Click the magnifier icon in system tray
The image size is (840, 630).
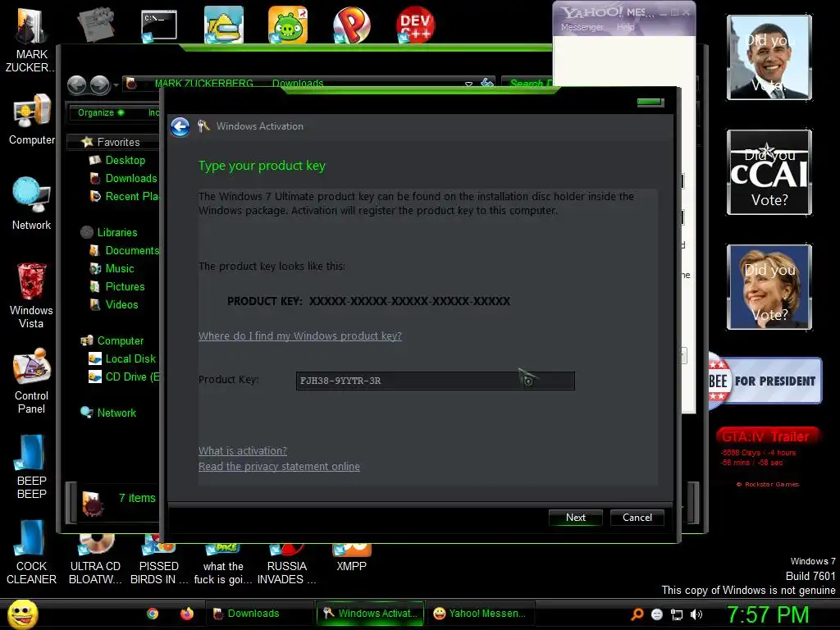637,614
